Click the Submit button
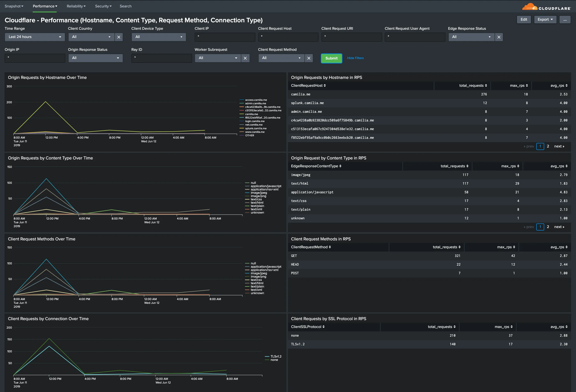 pos(331,58)
